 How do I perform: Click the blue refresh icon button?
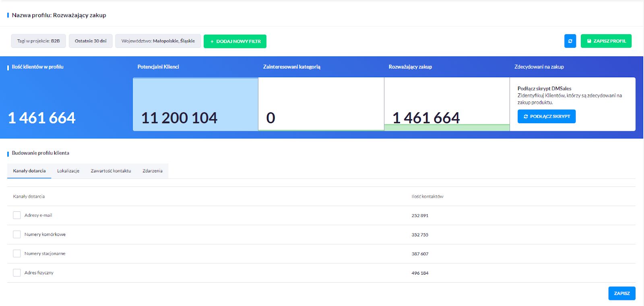point(570,41)
